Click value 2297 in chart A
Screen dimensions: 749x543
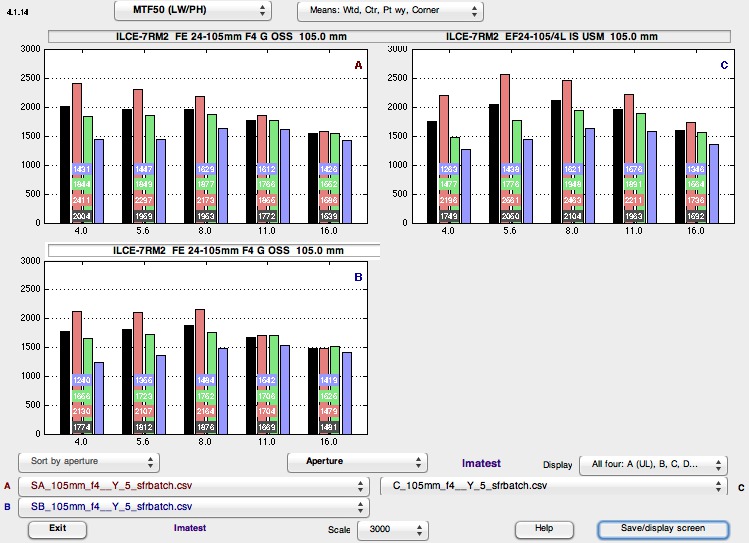coord(143,200)
